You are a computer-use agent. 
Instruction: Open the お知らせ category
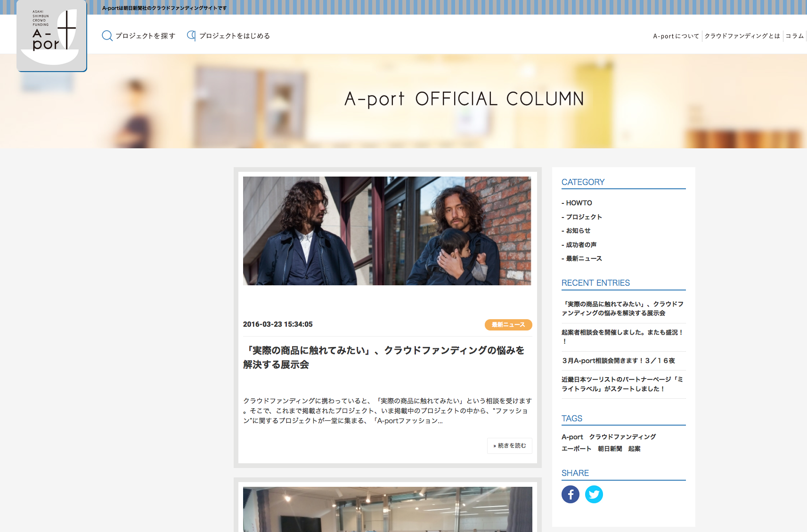[578, 231]
